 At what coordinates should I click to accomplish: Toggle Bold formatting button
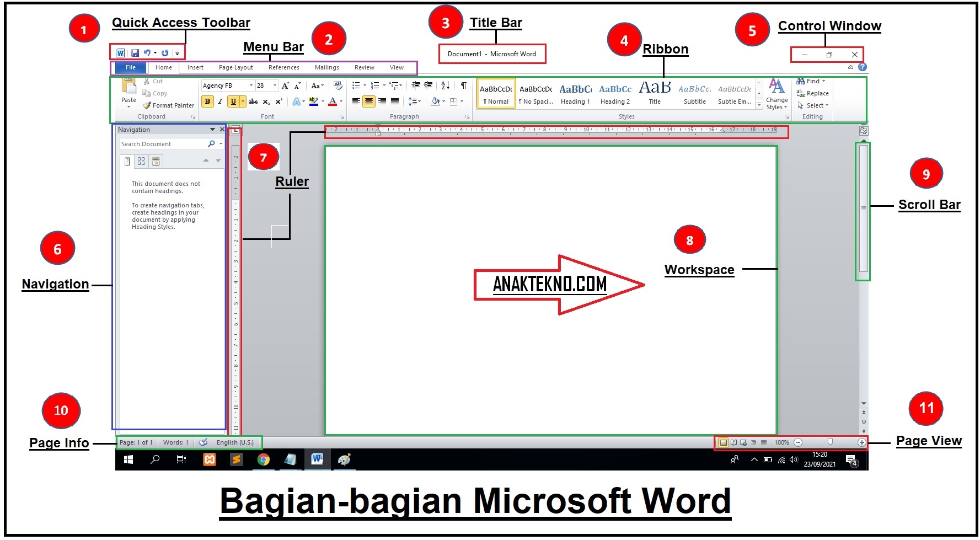(207, 101)
